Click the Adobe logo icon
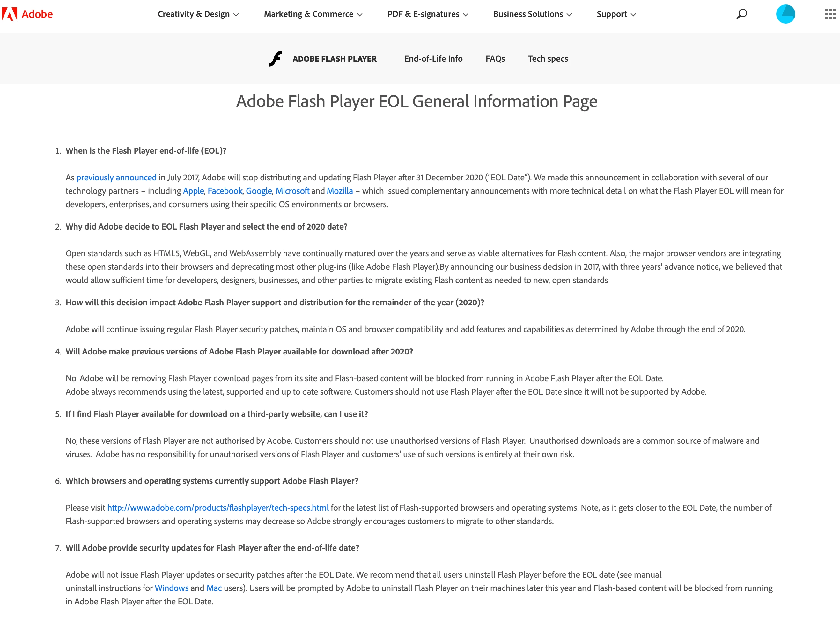 pos(10,14)
